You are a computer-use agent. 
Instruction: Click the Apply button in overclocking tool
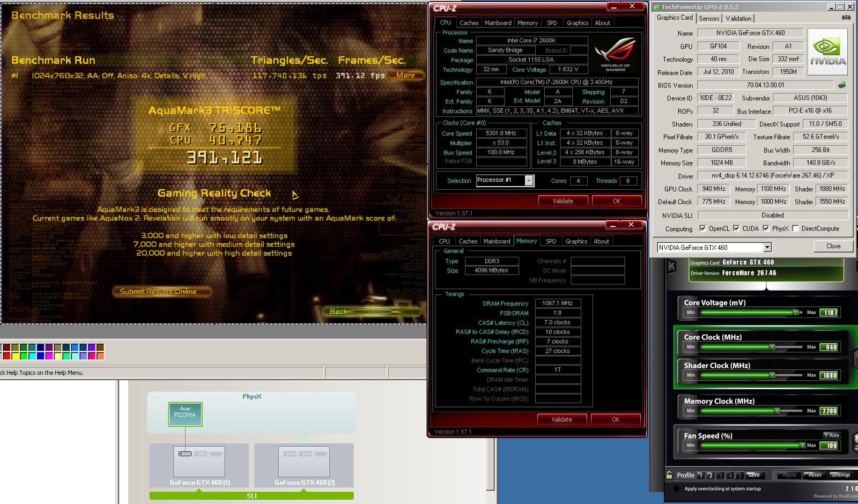[x=789, y=475]
